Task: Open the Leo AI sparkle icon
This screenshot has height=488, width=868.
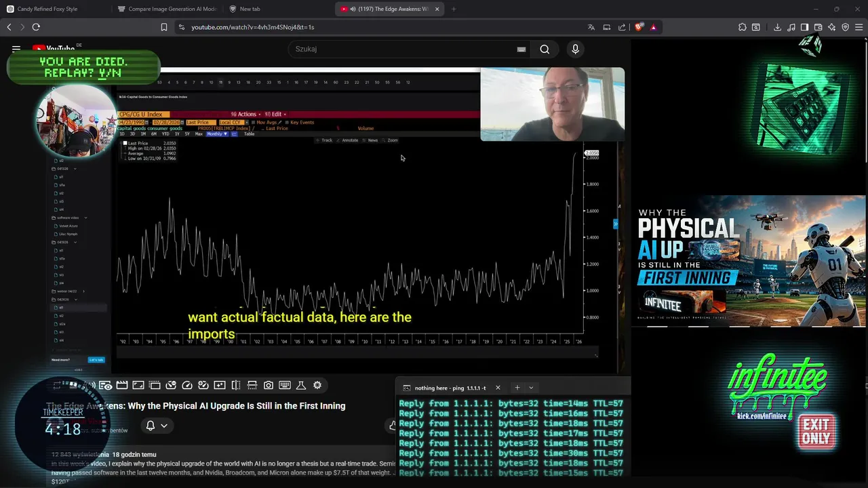Action: click(831, 27)
